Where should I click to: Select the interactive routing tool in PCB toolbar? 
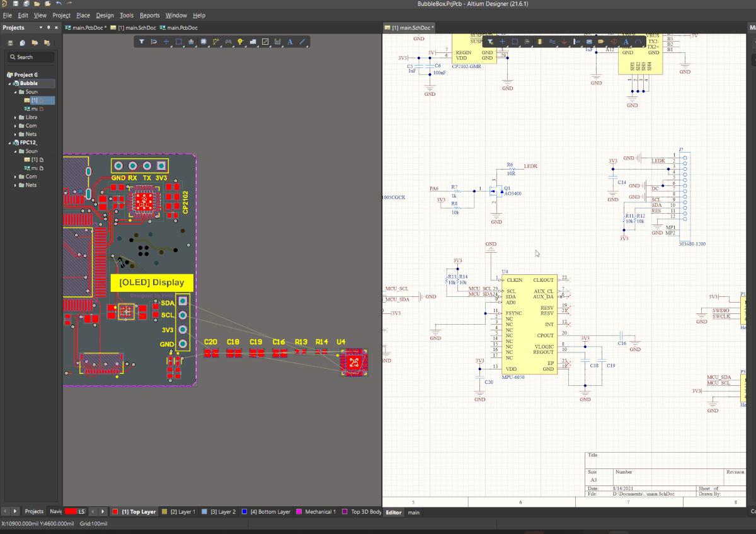[216, 42]
